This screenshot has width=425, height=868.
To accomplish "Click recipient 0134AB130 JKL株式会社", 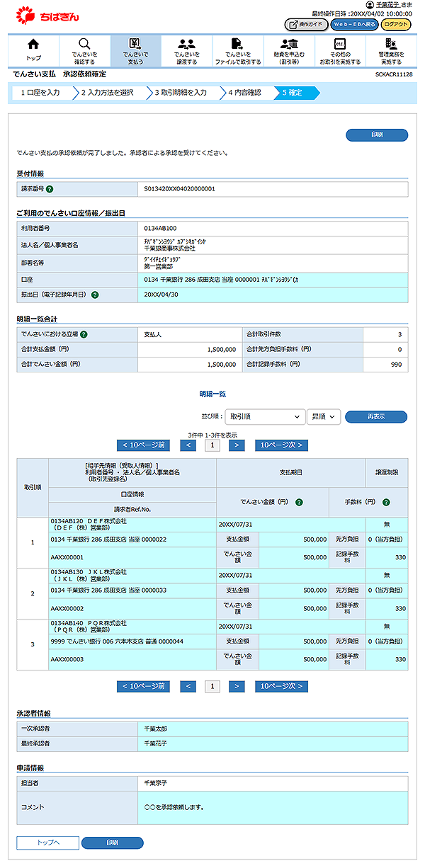I will [89, 571].
